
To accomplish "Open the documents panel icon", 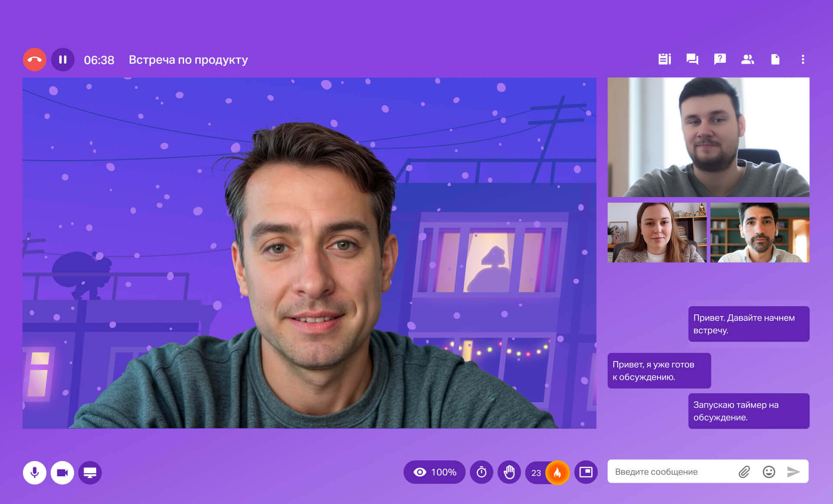I will pos(775,59).
